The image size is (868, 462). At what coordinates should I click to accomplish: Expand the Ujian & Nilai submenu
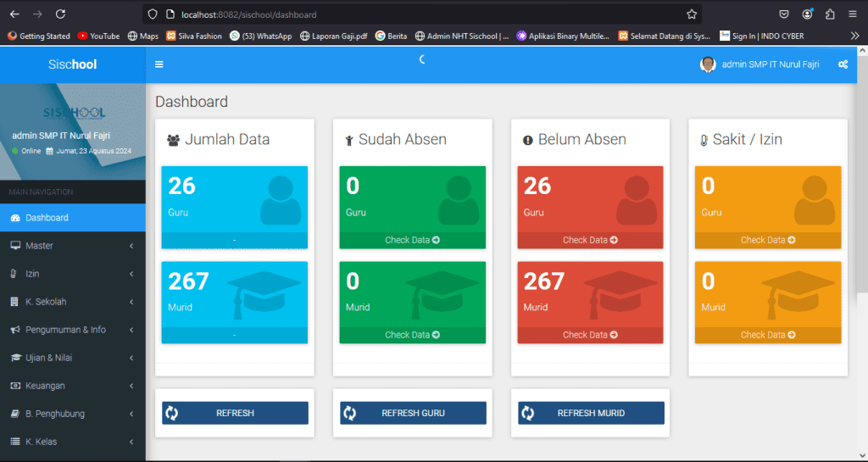point(131,358)
